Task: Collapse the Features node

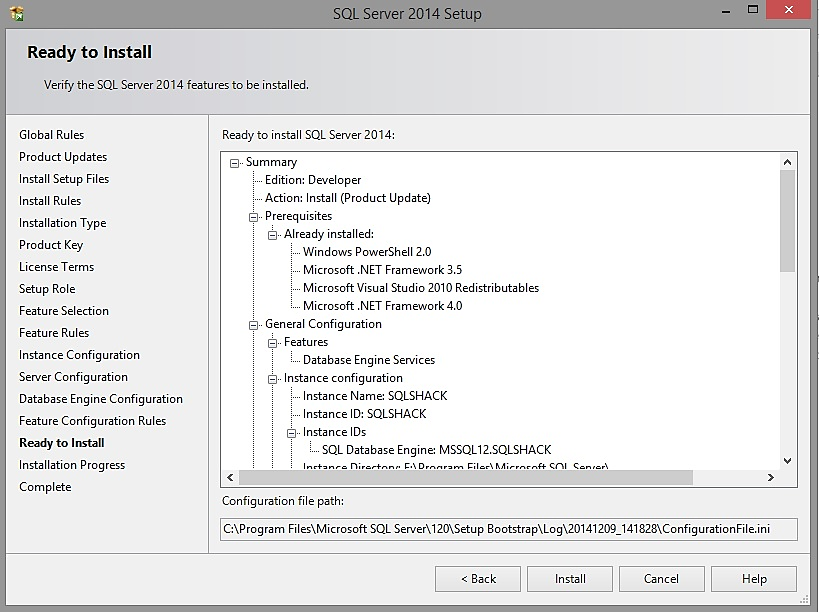Action: click(272, 343)
